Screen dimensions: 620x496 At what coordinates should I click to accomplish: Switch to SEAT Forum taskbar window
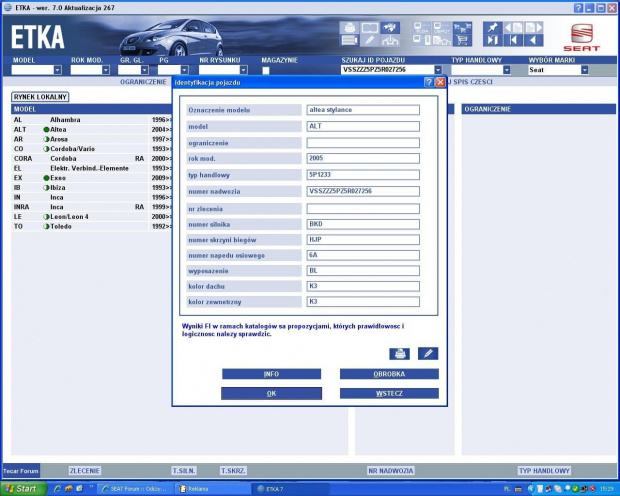point(134,489)
